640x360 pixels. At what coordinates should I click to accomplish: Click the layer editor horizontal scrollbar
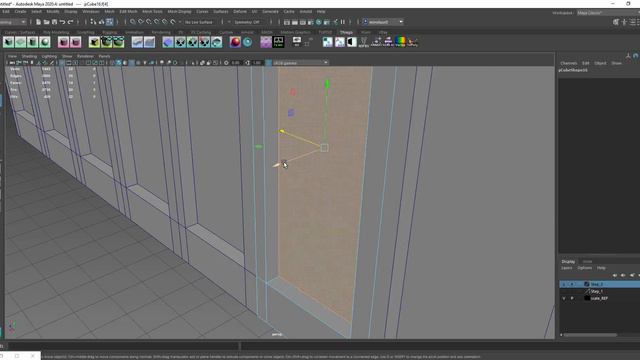[591, 335]
